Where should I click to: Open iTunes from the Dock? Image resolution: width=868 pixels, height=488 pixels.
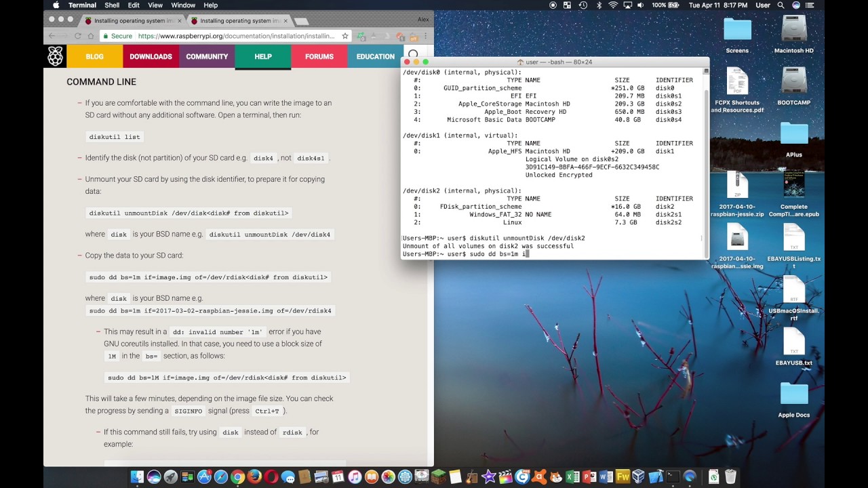click(355, 476)
